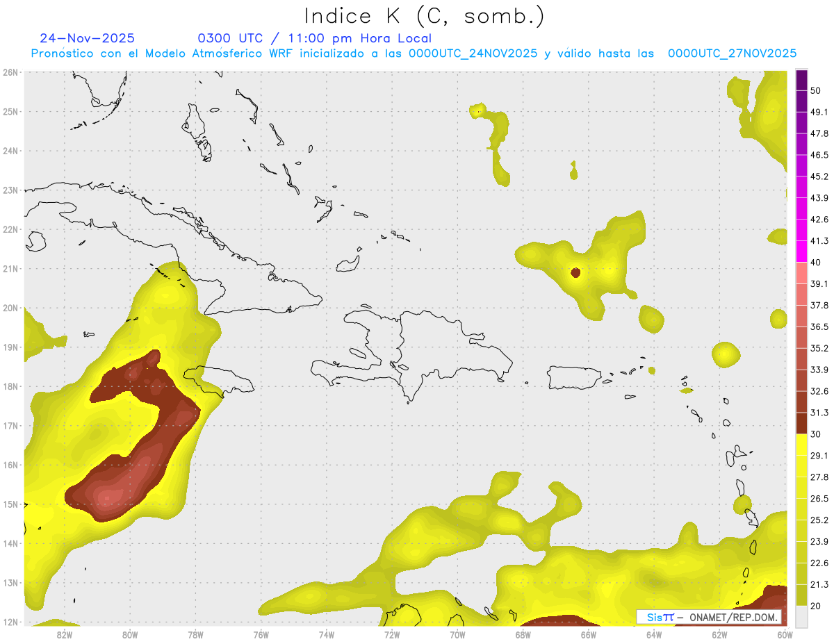Click the "37.8" color bar label
Image resolution: width=834 pixels, height=644 pixels.
click(x=819, y=305)
